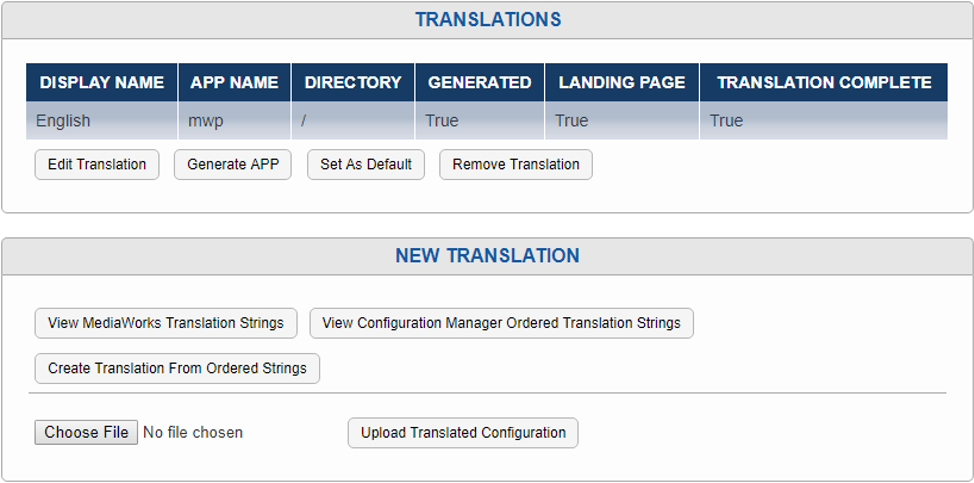Click the True value under Translation Complete

[x=824, y=120]
